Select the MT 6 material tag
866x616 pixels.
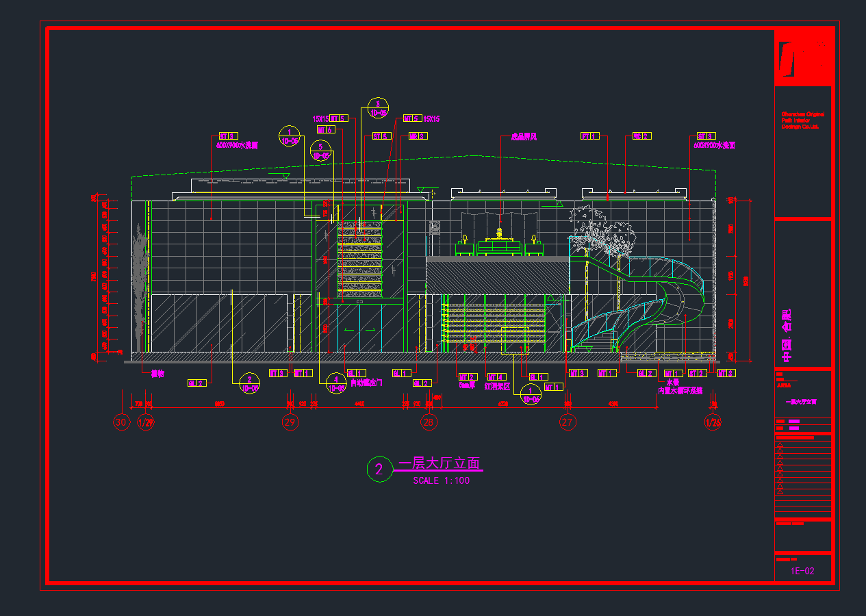click(325, 129)
